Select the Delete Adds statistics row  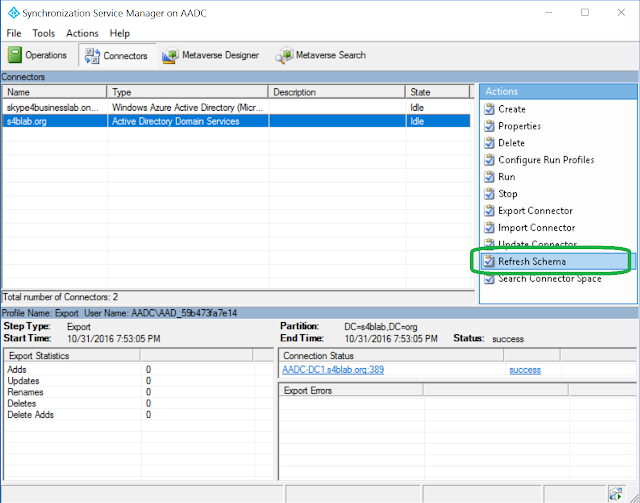coord(138,415)
